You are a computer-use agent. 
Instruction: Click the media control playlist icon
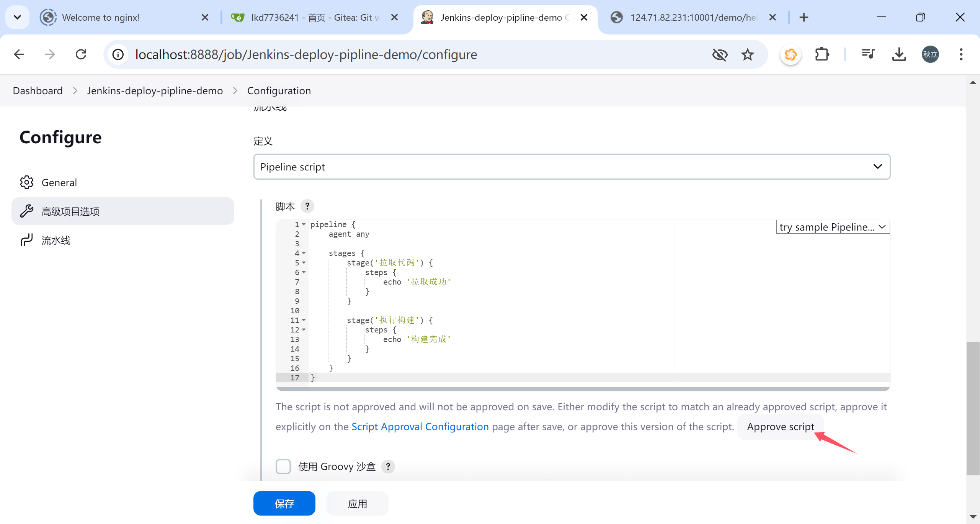pos(868,54)
